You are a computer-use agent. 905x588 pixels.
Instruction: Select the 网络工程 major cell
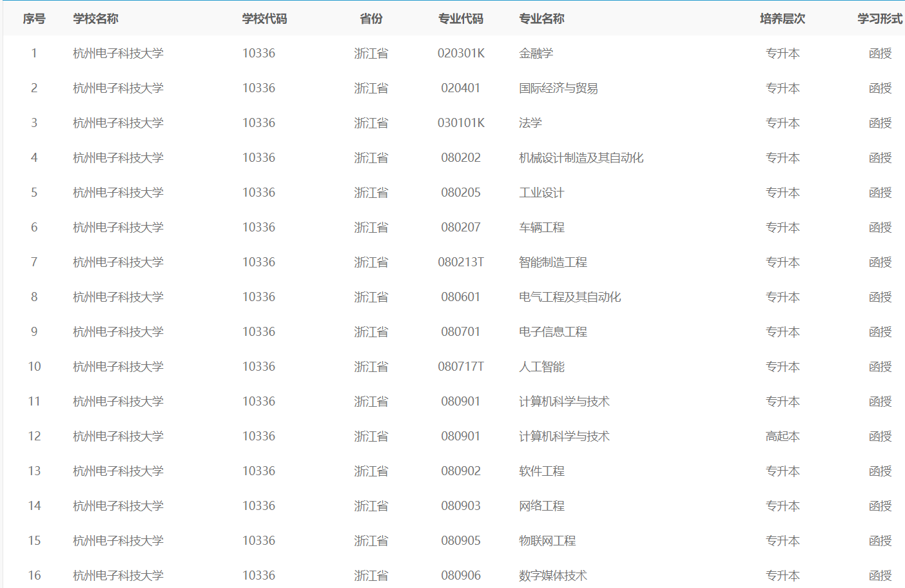coord(541,506)
